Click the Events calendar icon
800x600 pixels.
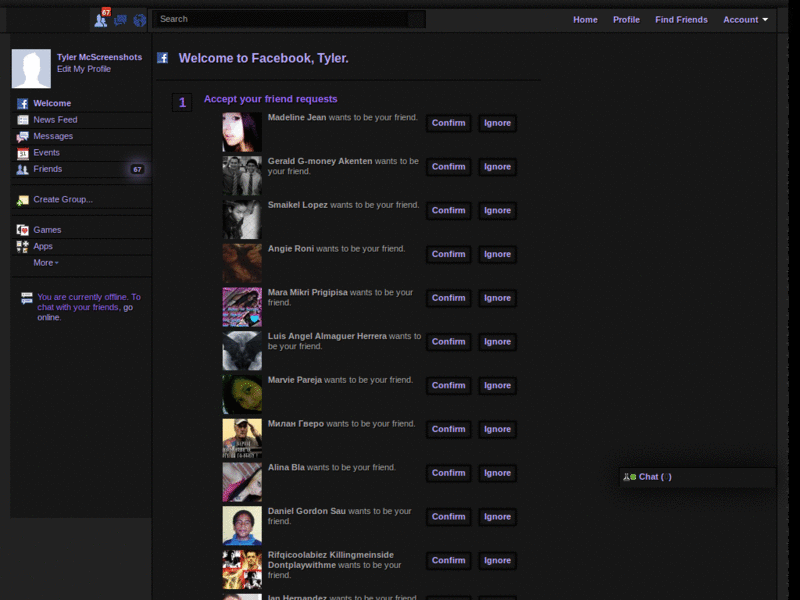[22, 153]
